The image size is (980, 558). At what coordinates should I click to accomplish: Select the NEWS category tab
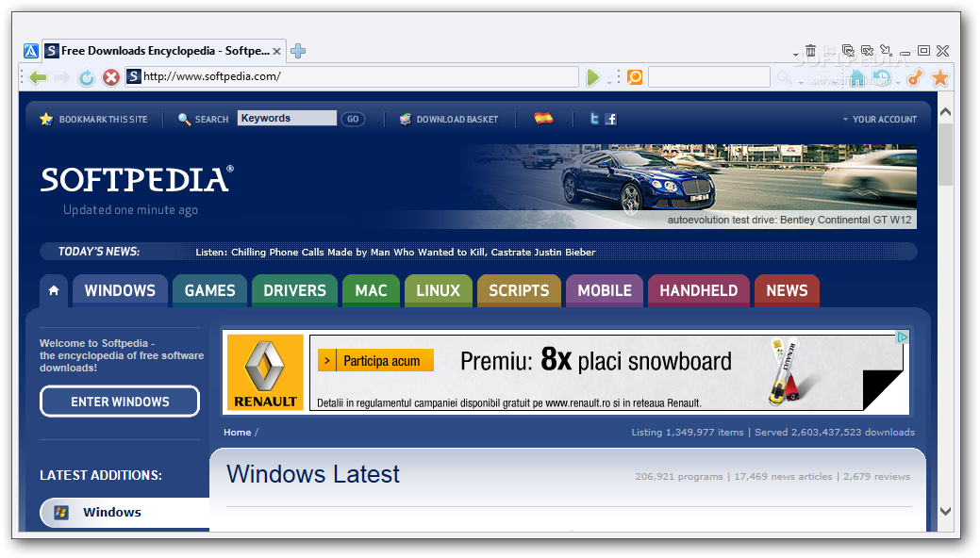(787, 290)
